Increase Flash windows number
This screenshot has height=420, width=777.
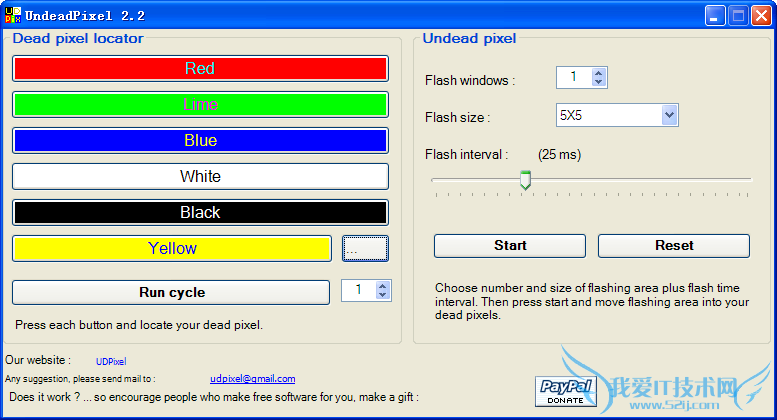[598, 73]
